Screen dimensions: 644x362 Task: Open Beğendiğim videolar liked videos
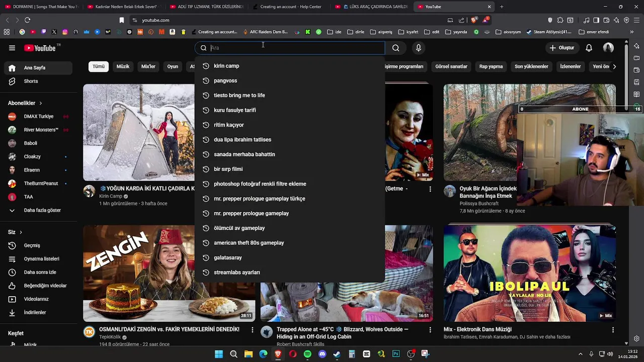pos(38,286)
